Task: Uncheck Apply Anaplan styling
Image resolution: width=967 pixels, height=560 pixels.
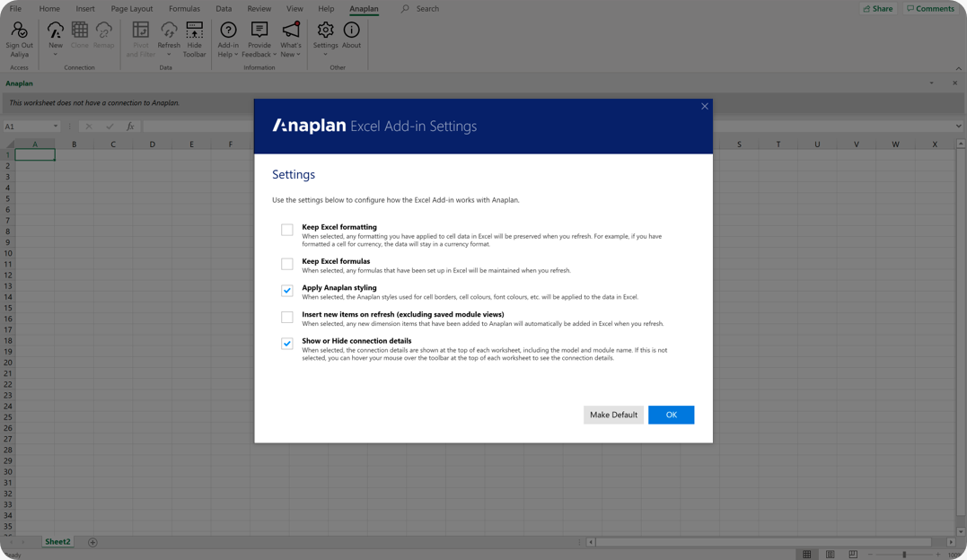Action: point(286,291)
